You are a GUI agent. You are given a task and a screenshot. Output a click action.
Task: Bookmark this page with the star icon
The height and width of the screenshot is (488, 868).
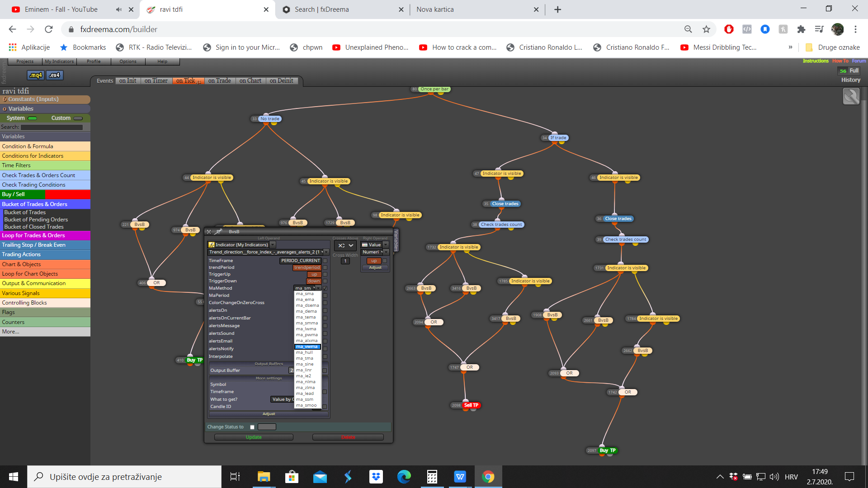pyautogui.click(x=706, y=29)
